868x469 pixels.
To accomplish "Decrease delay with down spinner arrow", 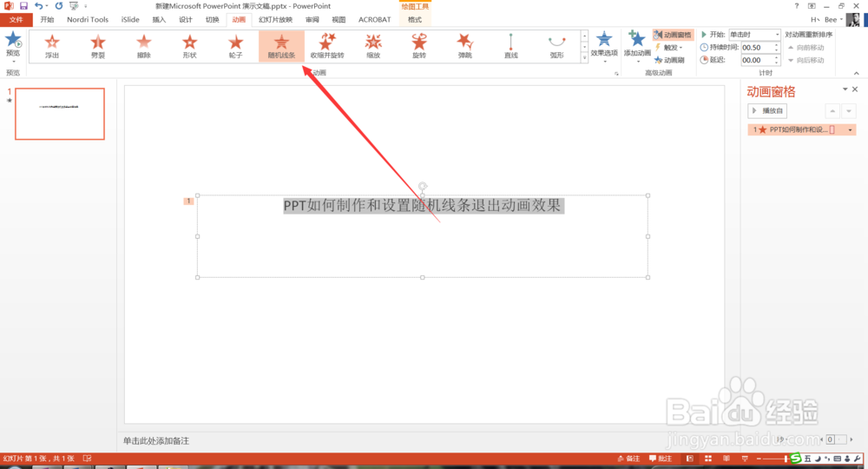I will click(x=777, y=63).
